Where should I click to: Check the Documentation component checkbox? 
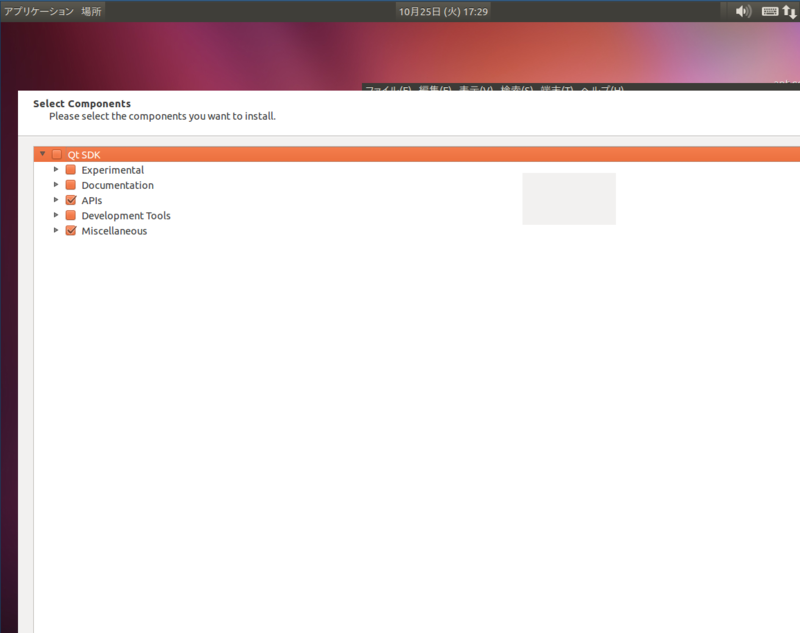71,185
